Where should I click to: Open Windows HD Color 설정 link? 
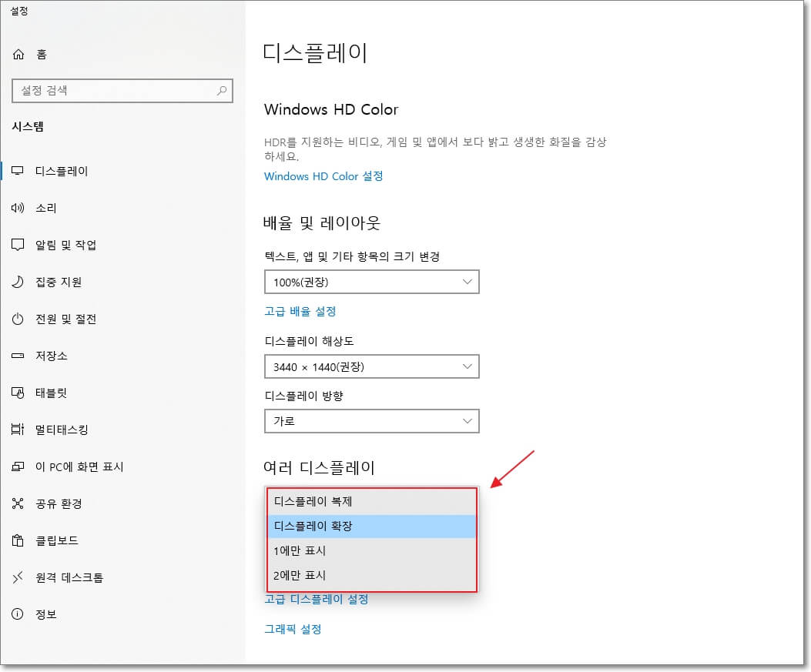[x=323, y=176]
